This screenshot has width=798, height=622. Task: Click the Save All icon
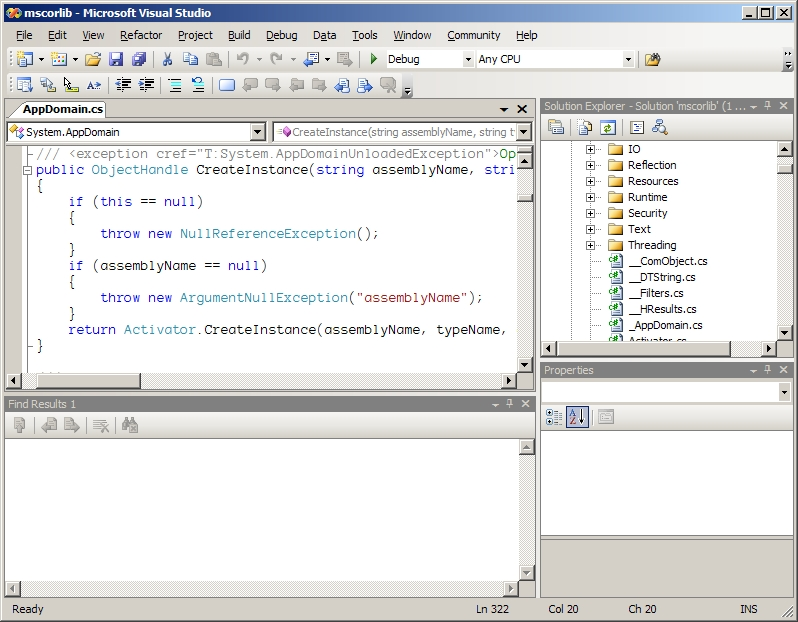tap(139, 60)
